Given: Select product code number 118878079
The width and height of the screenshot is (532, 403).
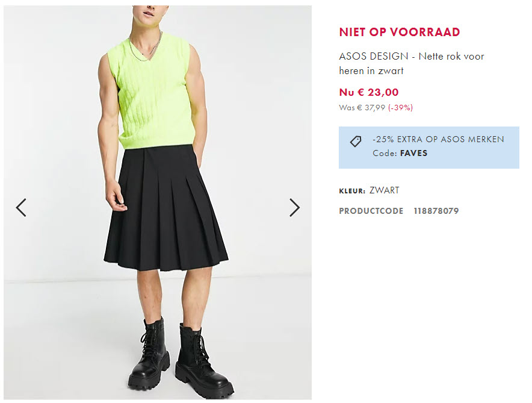Looking at the screenshot, I should (x=436, y=211).
